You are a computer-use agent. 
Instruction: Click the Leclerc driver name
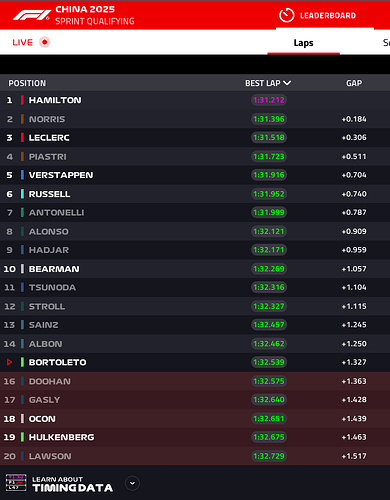coord(49,138)
